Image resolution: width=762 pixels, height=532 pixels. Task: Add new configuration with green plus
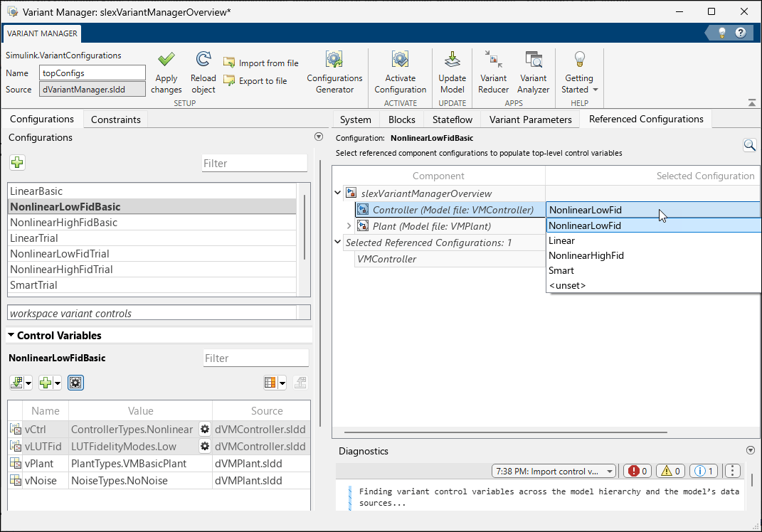pos(18,162)
